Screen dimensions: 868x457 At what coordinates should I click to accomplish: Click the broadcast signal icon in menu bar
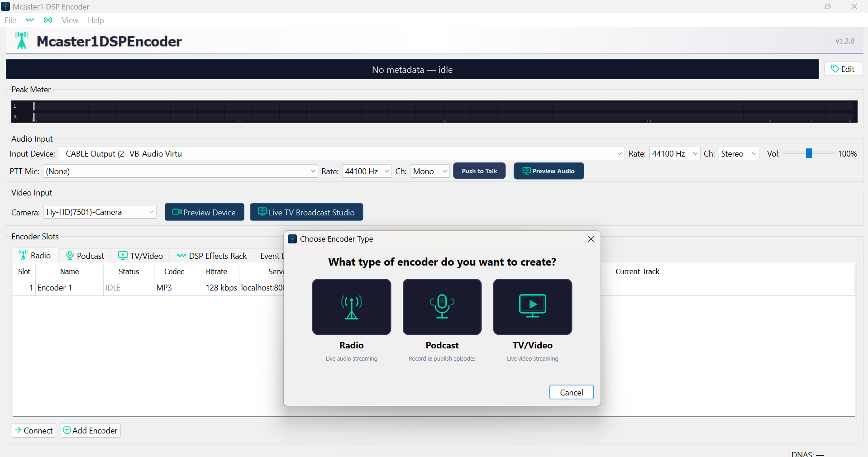point(48,20)
